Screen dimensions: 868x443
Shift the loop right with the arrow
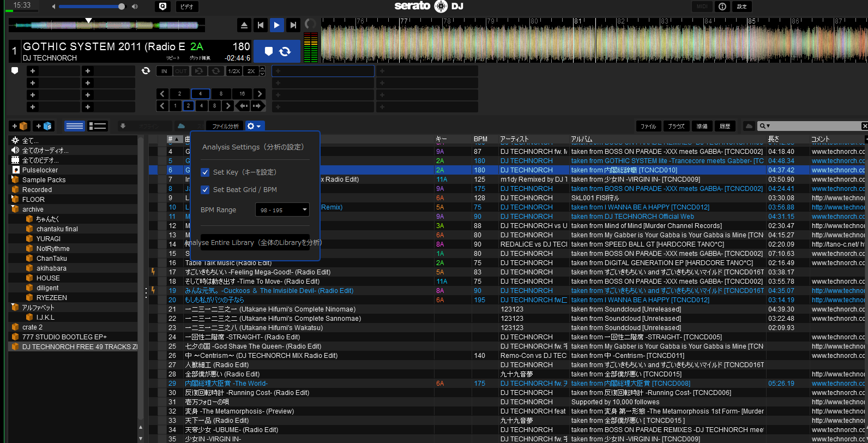pos(257,106)
